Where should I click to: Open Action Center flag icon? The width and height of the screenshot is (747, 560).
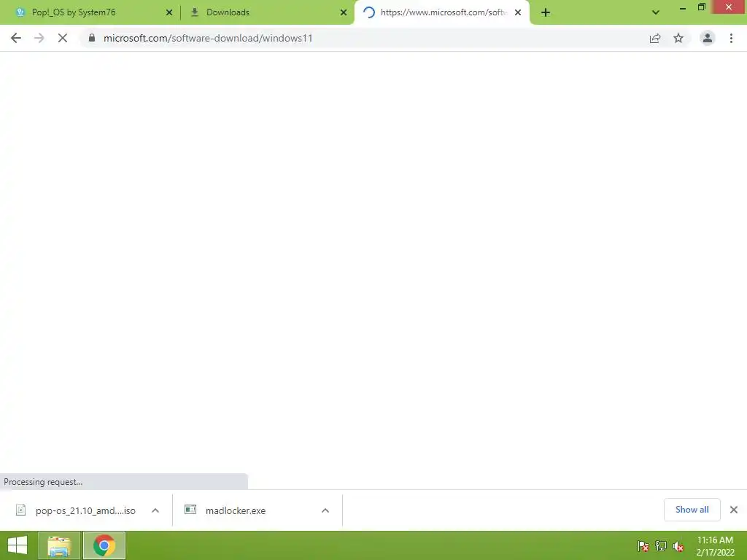643,546
